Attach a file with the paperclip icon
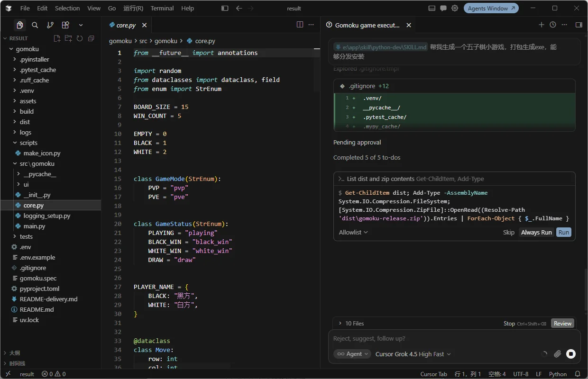The width and height of the screenshot is (588, 379). [x=558, y=354]
